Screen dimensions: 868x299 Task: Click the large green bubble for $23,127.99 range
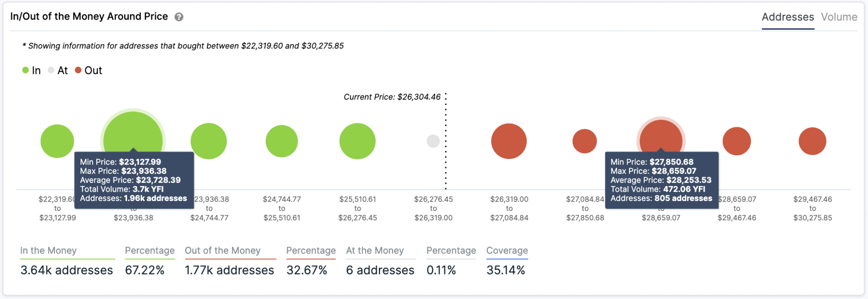[x=133, y=136]
